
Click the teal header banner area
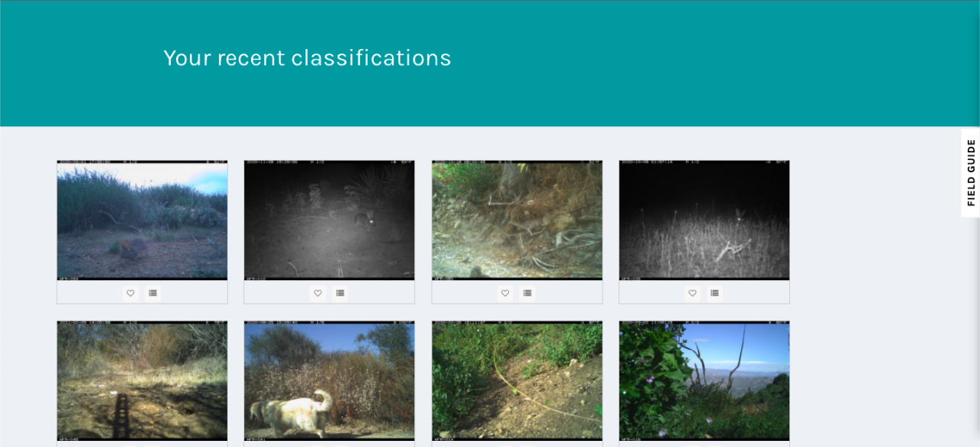(x=490, y=64)
